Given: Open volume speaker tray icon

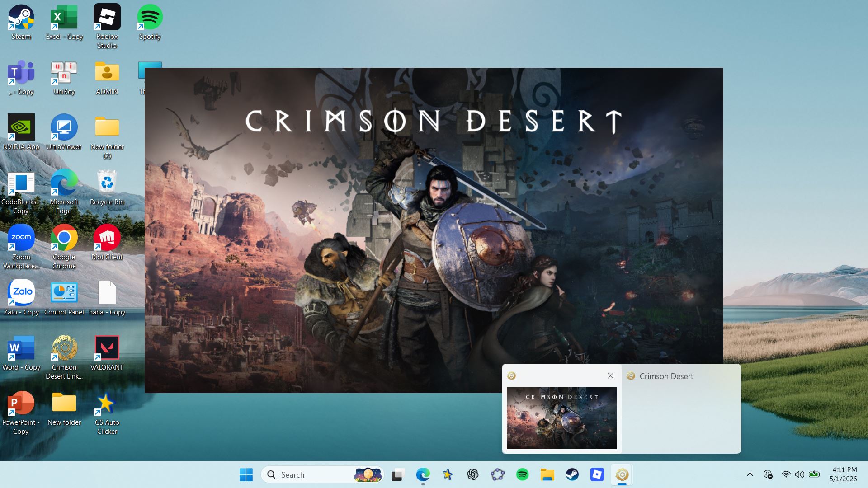Looking at the screenshot, I should pyautogui.click(x=800, y=474).
